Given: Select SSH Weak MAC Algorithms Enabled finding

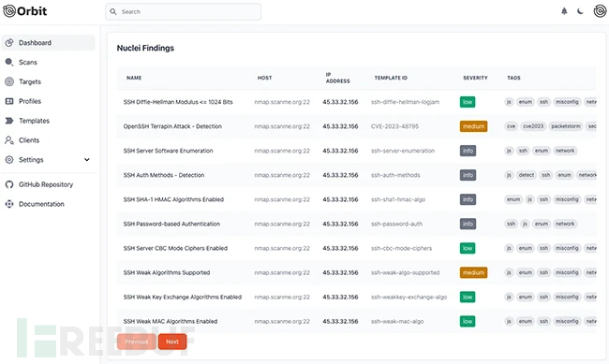Looking at the screenshot, I should [x=171, y=321].
